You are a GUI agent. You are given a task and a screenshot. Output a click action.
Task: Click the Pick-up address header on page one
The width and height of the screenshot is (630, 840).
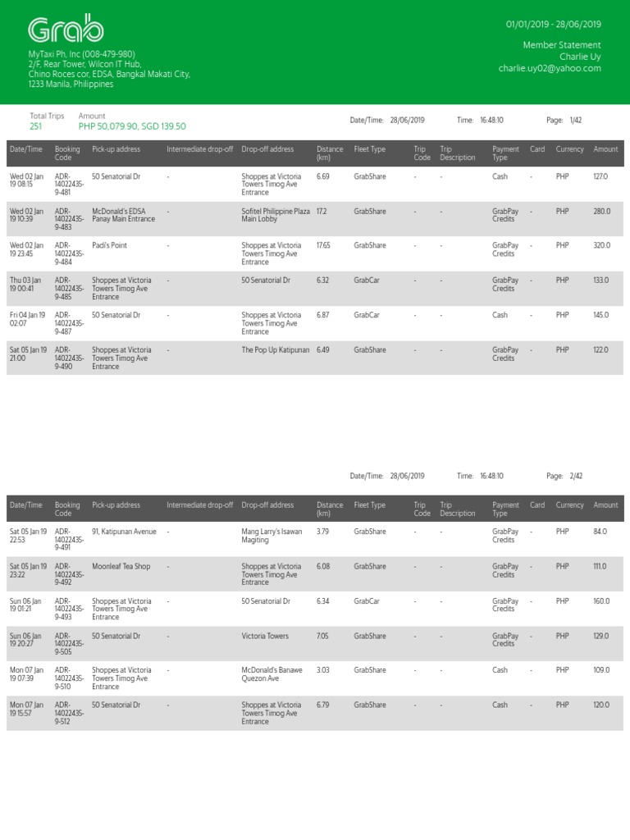pyautogui.click(x=116, y=149)
